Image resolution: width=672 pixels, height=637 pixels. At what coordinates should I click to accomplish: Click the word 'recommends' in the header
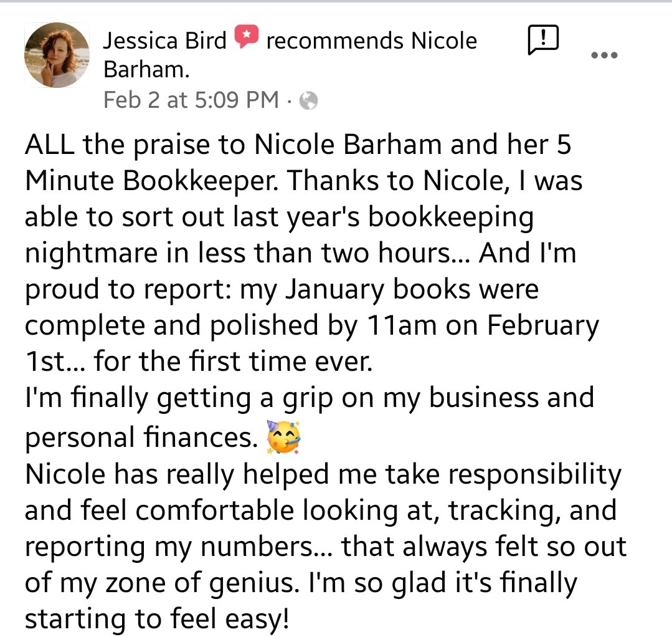(x=334, y=41)
